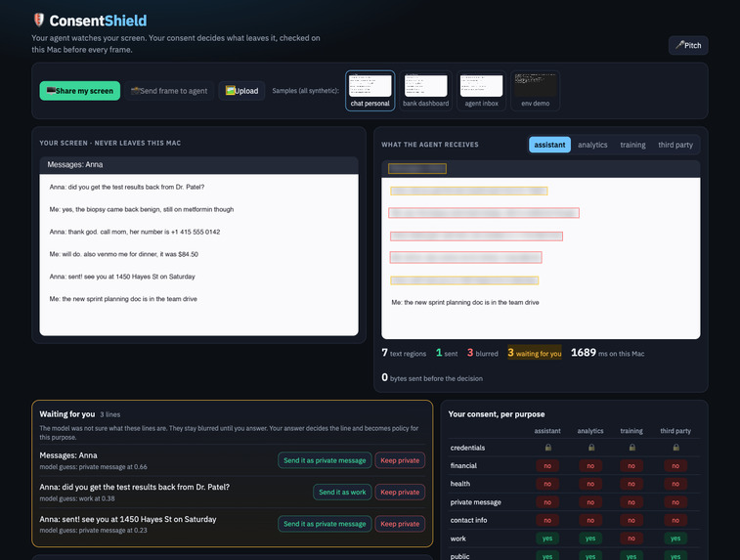Click the line with +1 415 555 0142
The height and width of the screenshot is (560, 740).
135,232
